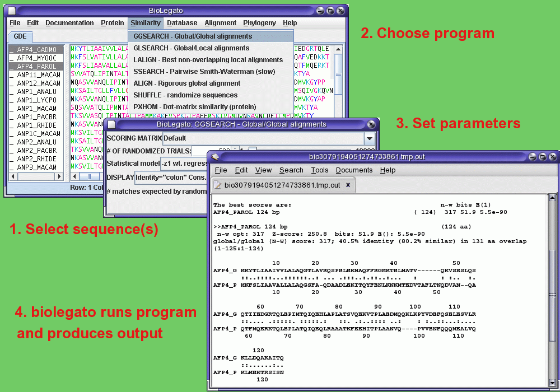560x392 pixels.
Task: Click the down arrow in the output window scrollbar
Action: (552, 383)
